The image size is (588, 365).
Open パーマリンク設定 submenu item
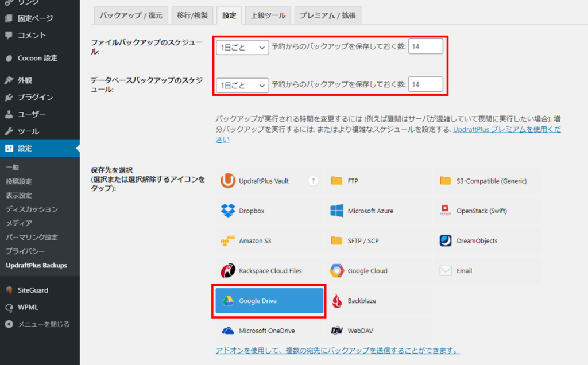[x=32, y=237]
